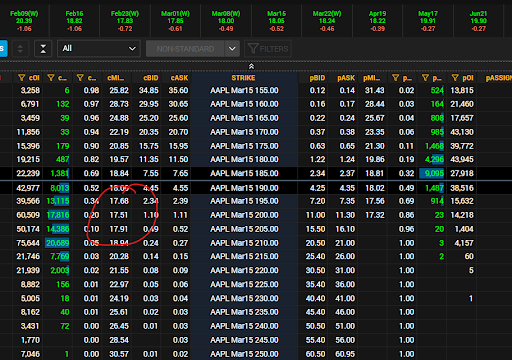
Task: Select the Feb09(W) expiration tab
Action: click(24, 21)
